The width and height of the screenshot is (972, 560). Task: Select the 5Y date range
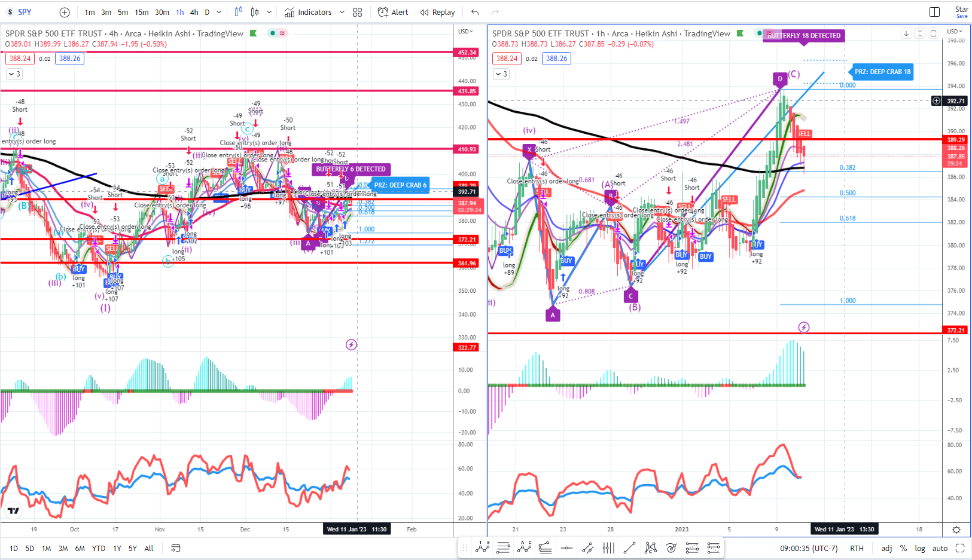click(133, 548)
